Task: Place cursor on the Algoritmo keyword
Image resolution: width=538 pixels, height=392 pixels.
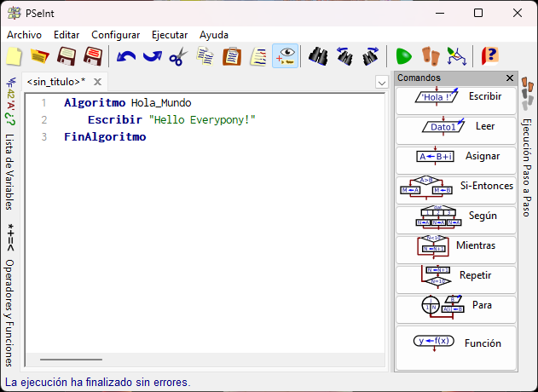Action: click(x=95, y=103)
